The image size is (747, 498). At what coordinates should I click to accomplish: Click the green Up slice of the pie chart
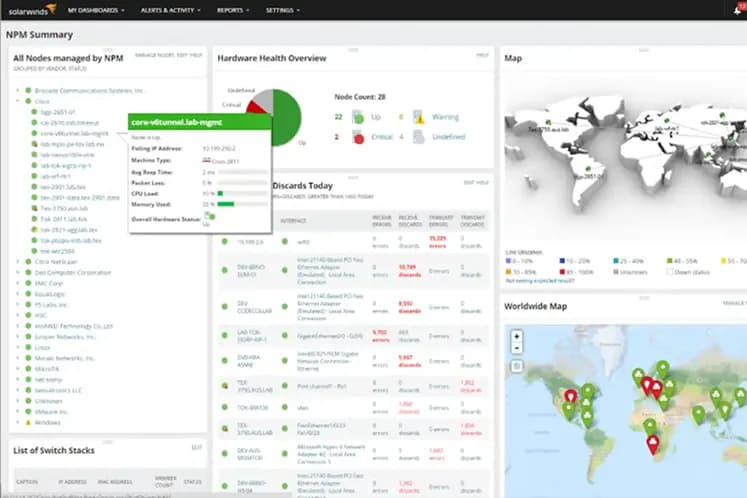click(x=289, y=118)
